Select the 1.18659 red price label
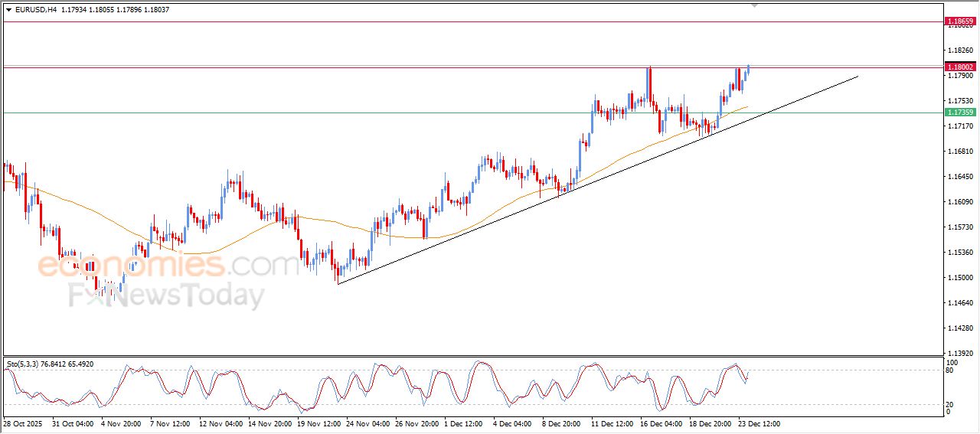 click(x=960, y=21)
